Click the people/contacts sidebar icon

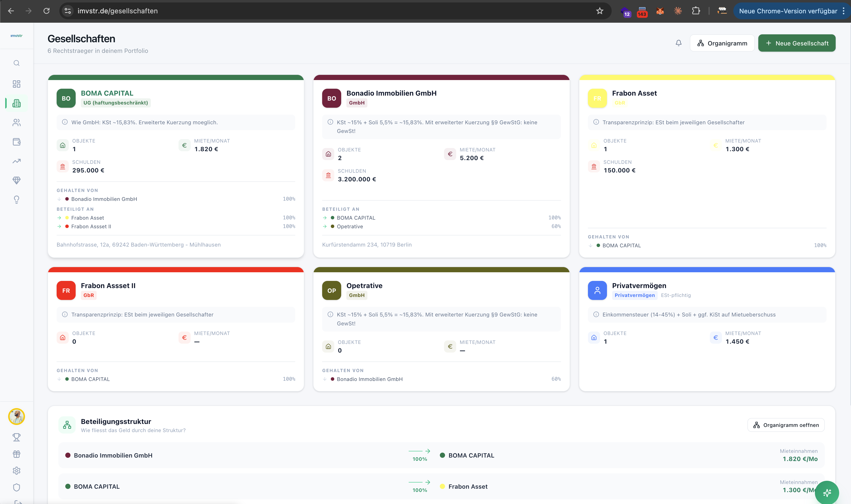tap(16, 123)
